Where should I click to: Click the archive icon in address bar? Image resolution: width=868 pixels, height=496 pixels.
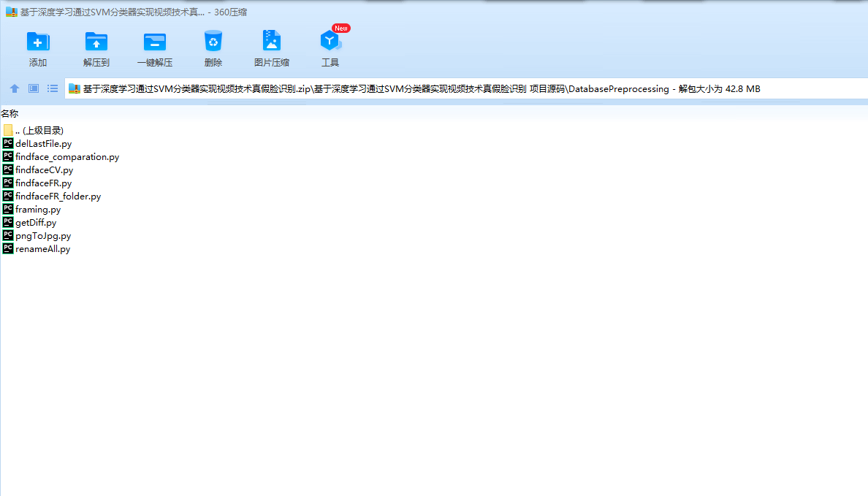(x=75, y=88)
